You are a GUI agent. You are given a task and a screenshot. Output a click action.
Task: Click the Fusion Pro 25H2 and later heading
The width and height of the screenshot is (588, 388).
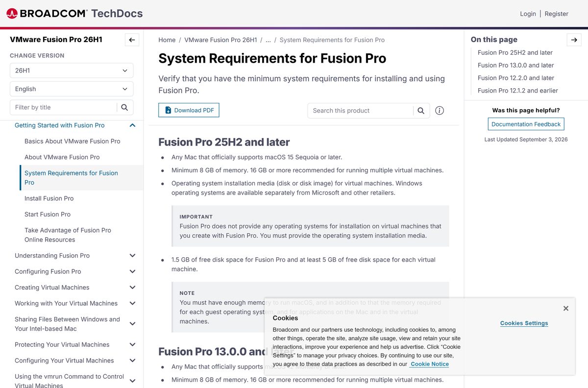[x=224, y=142]
